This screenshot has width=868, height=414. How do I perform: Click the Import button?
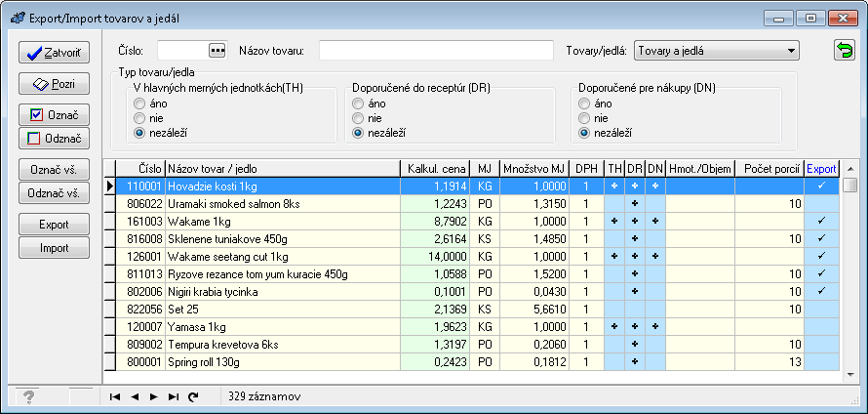[55, 248]
